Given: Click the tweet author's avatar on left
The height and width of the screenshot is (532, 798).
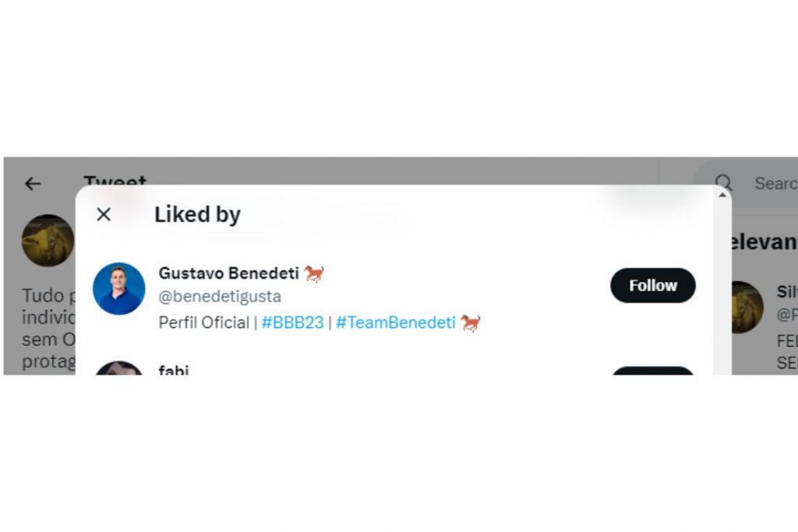Looking at the screenshot, I should point(48,241).
